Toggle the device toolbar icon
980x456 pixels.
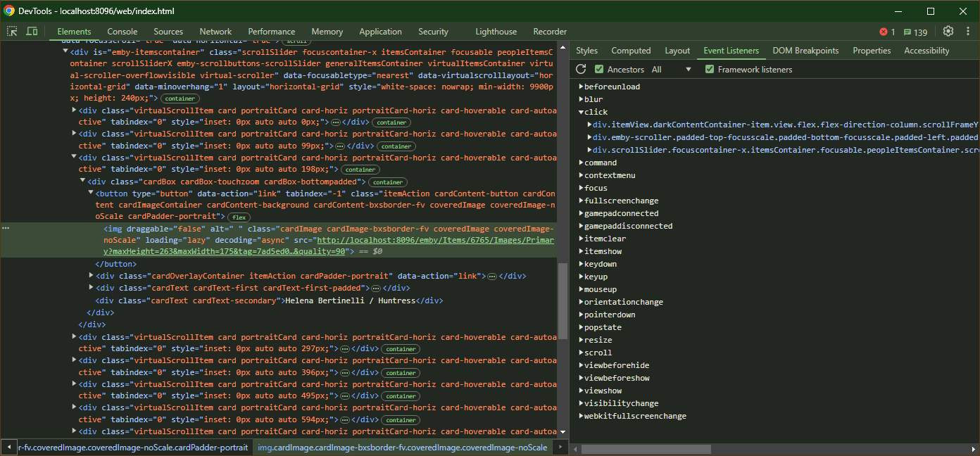(x=32, y=32)
